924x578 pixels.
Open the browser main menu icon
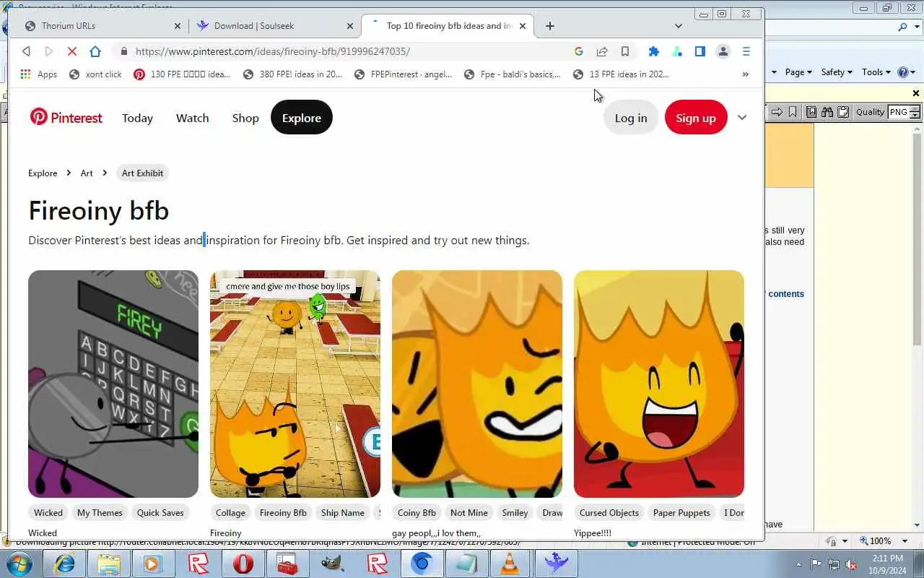click(x=746, y=51)
